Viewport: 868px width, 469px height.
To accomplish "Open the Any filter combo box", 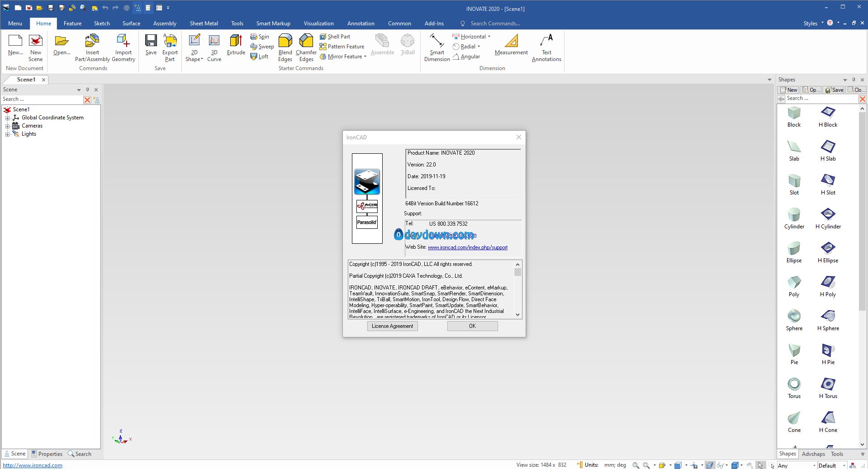I will (797, 465).
